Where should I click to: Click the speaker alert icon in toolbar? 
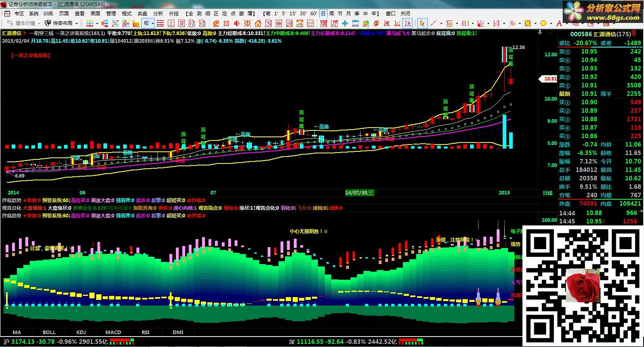[x=237, y=23]
